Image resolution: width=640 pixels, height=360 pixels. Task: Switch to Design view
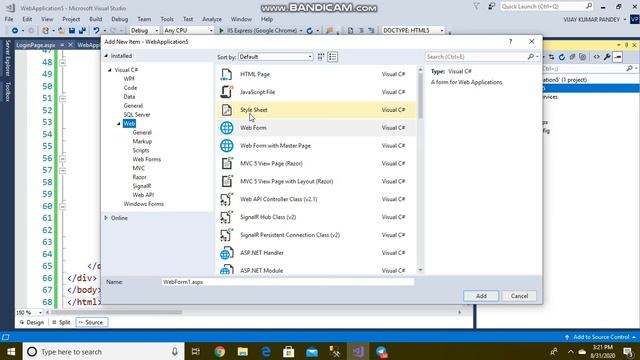tap(31, 322)
